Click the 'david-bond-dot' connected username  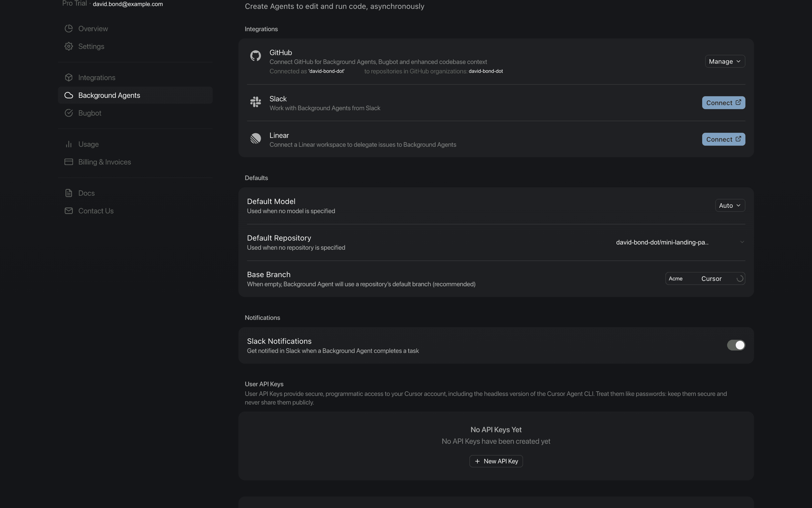(x=326, y=71)
